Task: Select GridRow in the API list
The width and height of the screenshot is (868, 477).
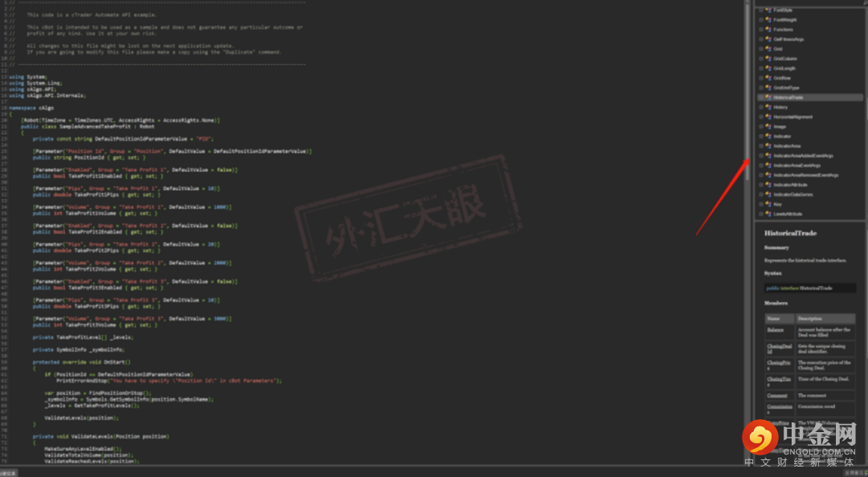Action: pos(782,78)
